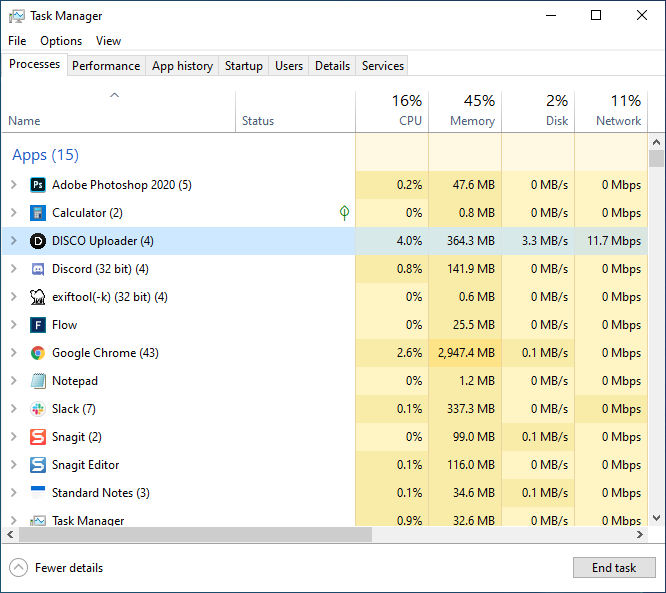666x593 pixels.
Task: Click the 141.9 MB Discord memory value
Action: [x=471, y=269]
